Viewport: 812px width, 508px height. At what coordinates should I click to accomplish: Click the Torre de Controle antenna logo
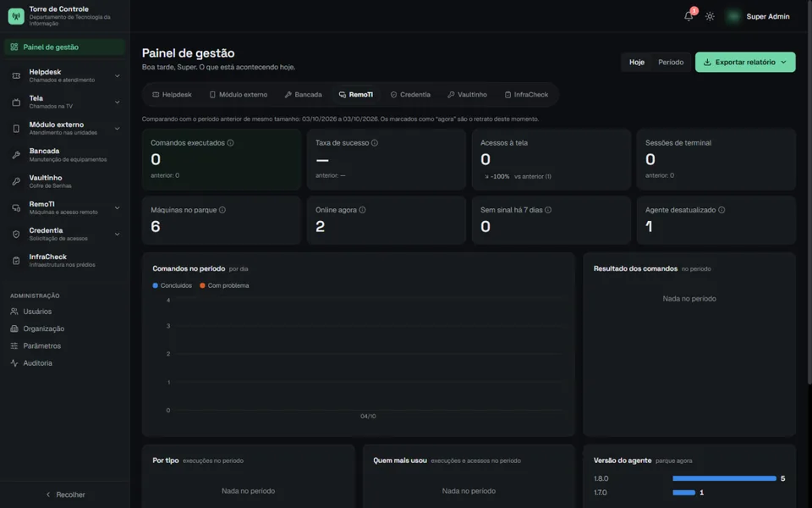[16, 16]
